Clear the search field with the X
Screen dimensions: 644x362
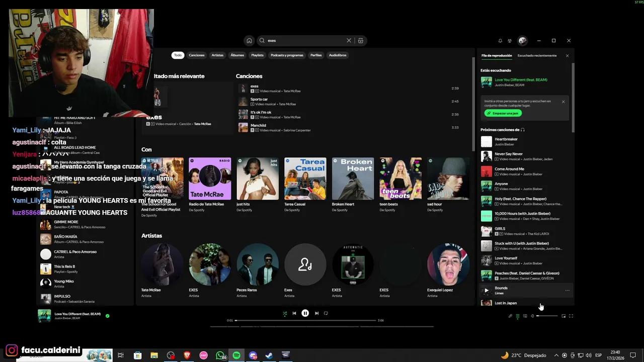(x=349, y=41)
